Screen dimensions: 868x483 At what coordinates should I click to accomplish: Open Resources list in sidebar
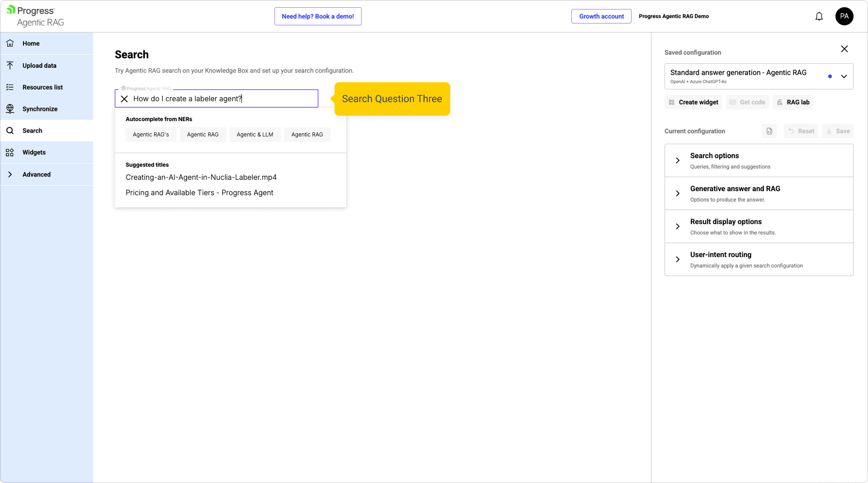point(42,87)
